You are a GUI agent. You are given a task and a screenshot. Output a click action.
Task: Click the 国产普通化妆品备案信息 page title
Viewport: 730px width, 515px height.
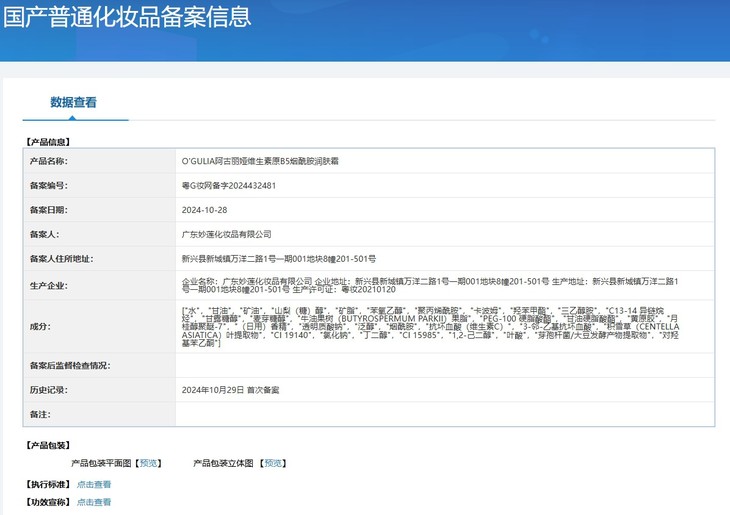coord(126,17)
